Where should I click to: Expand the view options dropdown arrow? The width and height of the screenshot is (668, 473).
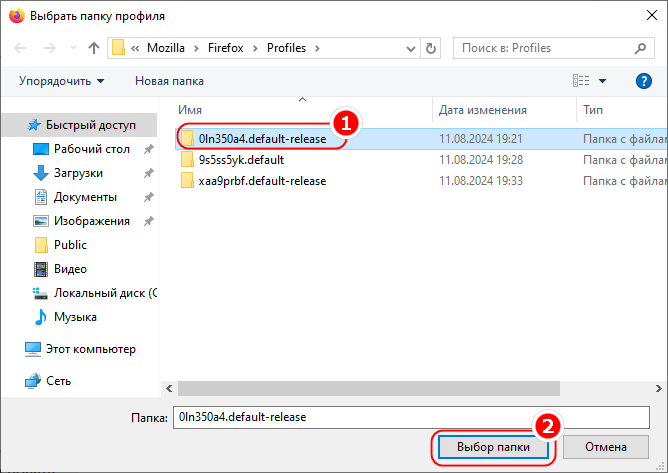(603, 81)
